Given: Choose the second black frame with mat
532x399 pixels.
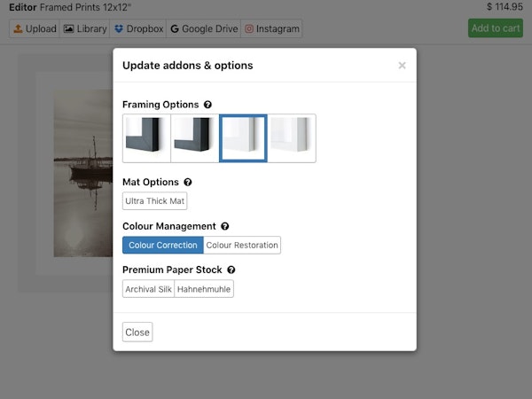Looking at the screenshot, I should (x=194, y=138).
